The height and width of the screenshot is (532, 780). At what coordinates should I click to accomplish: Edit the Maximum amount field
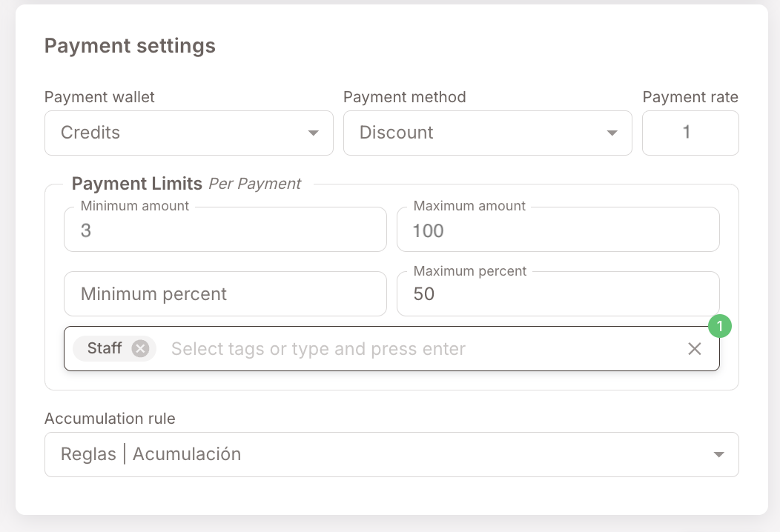[x=558, y=230]
